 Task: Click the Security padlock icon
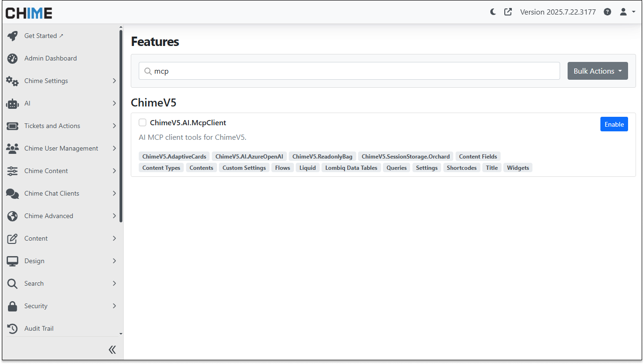[13, 306]
